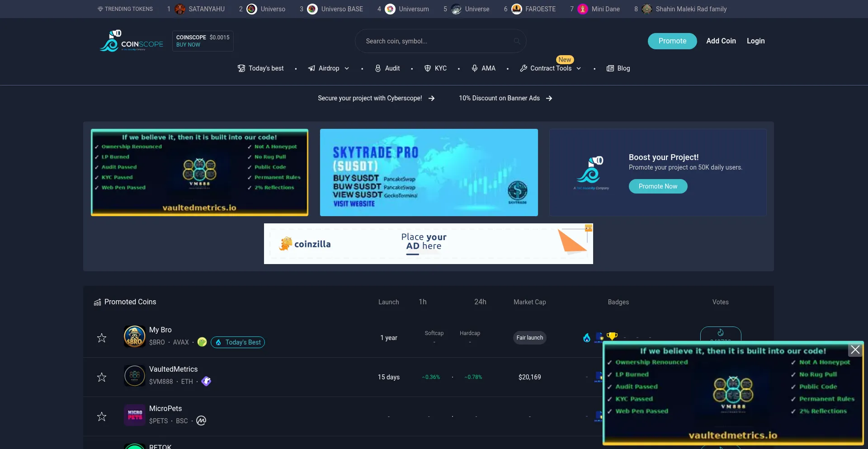The width and height of the screenshot is (868, 449).
Task: Add VaultedMetrics to favorites star
Action: (102, 377)
